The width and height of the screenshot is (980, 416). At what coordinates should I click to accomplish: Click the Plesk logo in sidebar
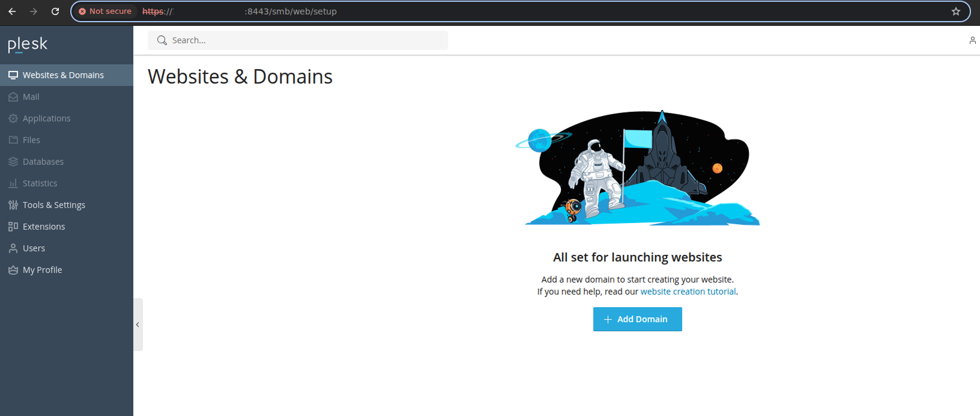point(28,44)
